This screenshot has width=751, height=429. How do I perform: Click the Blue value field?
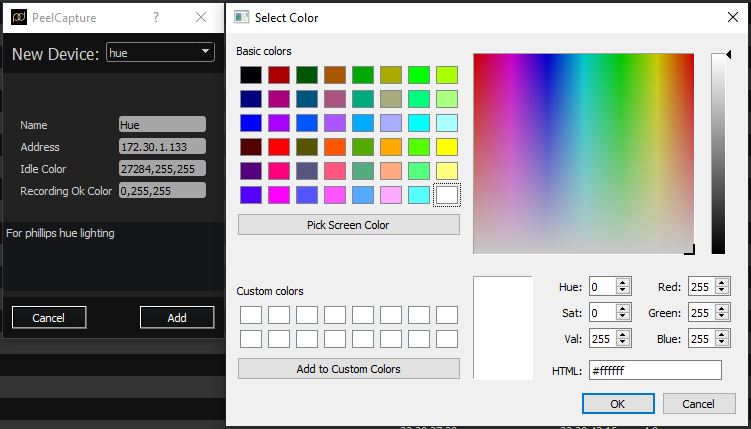tap(701, 339)
